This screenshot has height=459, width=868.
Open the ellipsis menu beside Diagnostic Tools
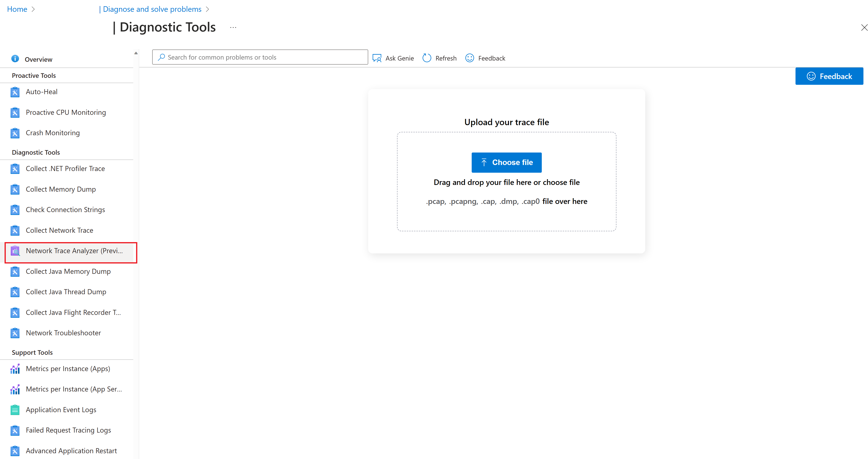(x=233, y=27)
